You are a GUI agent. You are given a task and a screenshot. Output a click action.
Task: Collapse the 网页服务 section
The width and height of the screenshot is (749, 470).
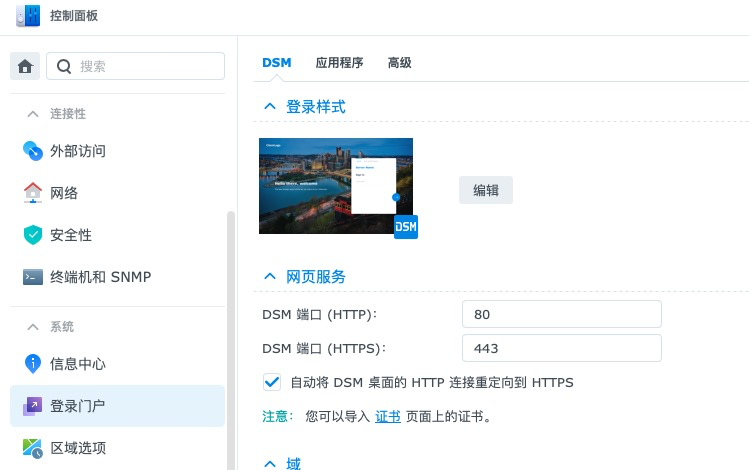click(270, 277)
